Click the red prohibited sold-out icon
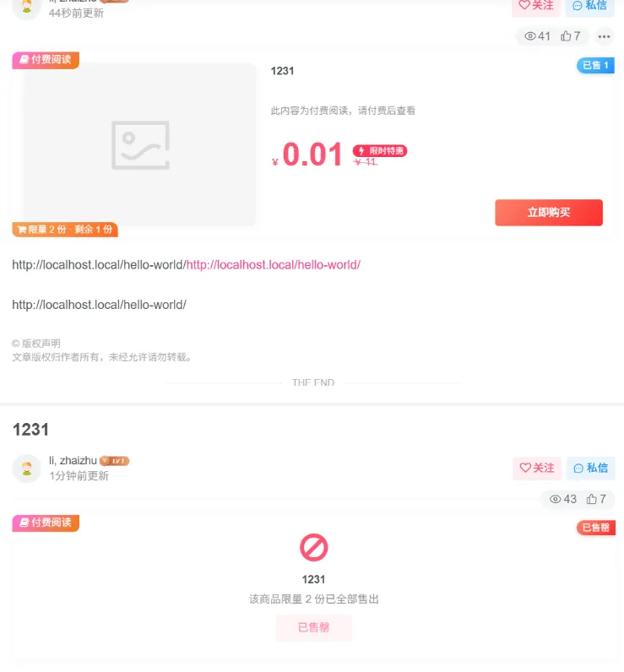 point(314,547)
